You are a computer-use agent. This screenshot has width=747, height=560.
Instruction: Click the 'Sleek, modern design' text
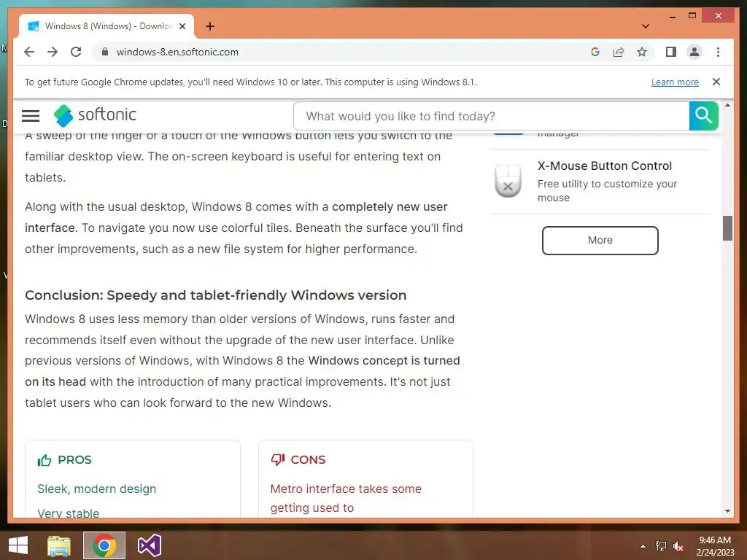97,489
